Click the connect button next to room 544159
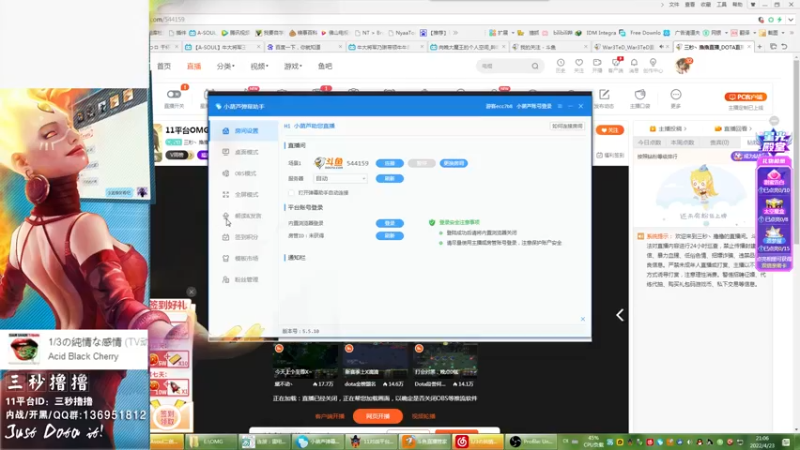 pyautogui.click(x=390, y=163)
